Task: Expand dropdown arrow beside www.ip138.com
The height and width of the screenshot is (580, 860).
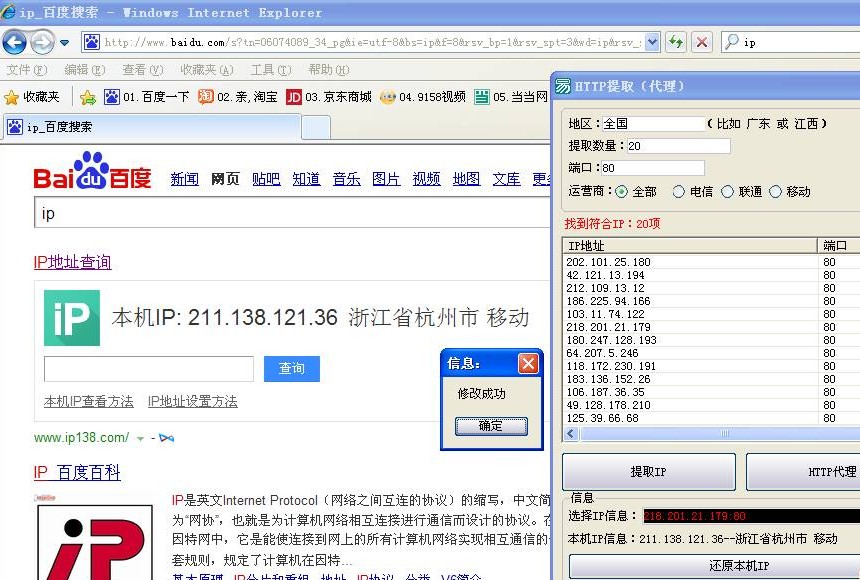Action: 140,438
